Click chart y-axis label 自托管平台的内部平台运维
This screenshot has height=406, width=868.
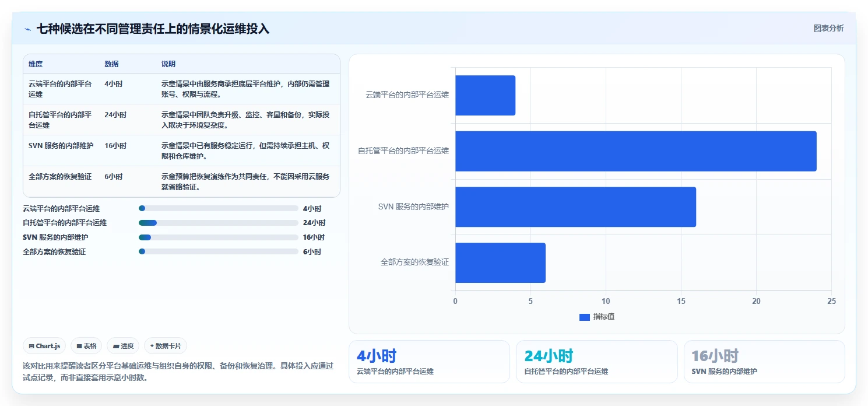(403, 150)
